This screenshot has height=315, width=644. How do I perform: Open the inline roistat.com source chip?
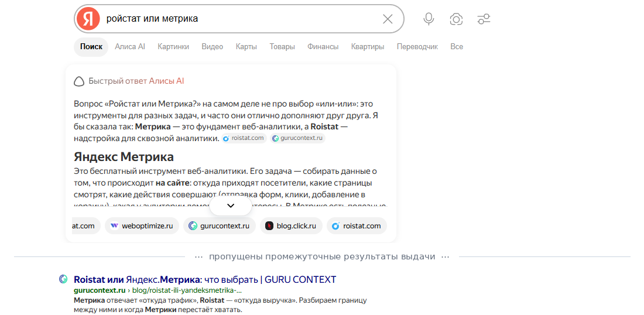coord(244,138)
